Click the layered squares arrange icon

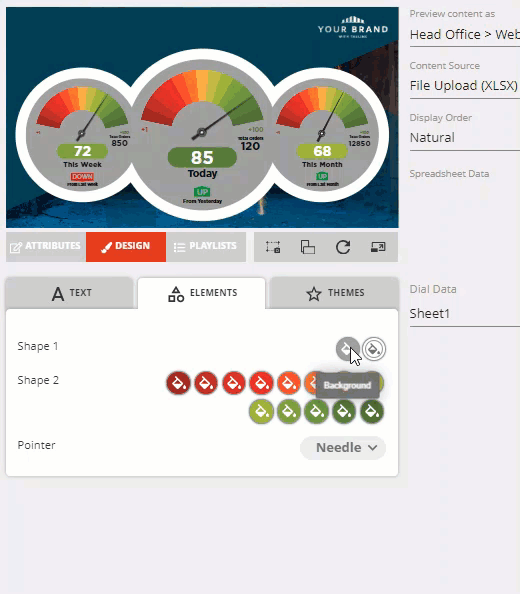[x=308, y=247]
